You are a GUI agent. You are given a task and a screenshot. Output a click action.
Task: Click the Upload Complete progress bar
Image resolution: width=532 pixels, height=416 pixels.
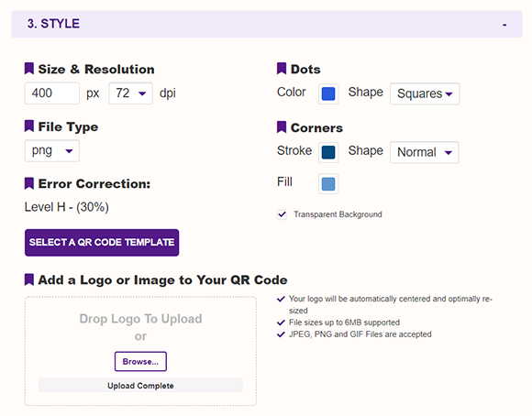point(140,386)
